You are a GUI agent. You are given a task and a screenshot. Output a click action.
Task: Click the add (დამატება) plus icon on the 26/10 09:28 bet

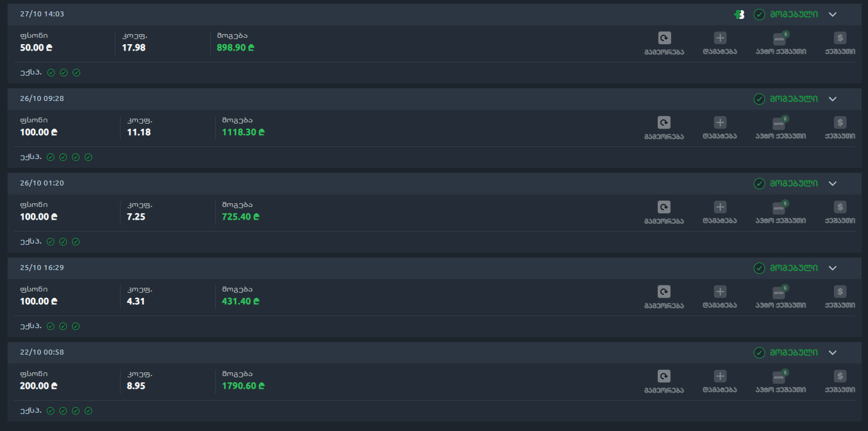coord(720,122)
